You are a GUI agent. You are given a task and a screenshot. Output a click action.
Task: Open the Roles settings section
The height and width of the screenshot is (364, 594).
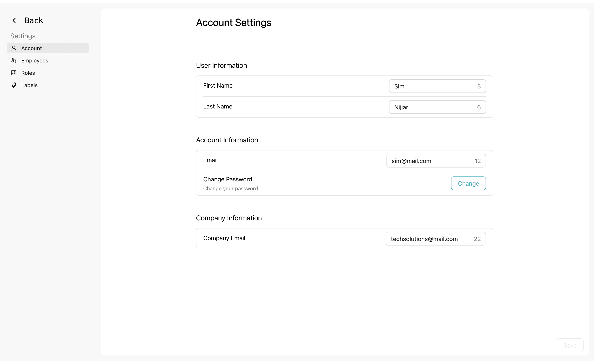48,73
